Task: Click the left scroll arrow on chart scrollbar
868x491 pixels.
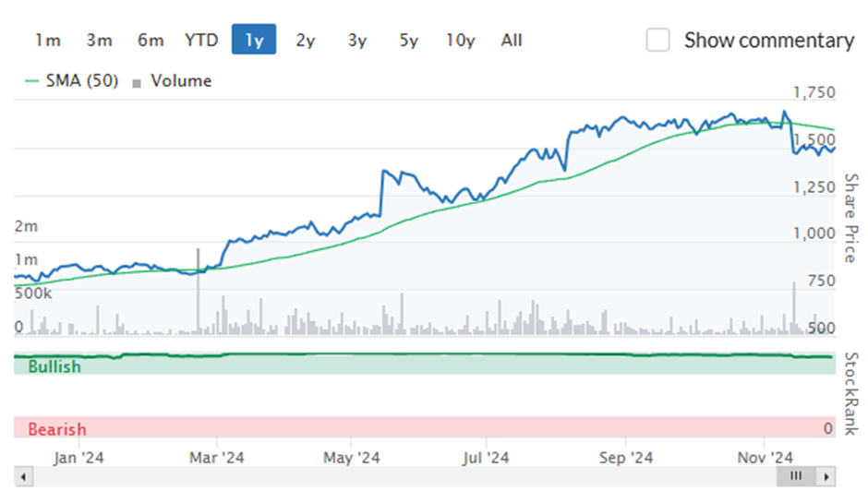Action: (x=23, y=476)
